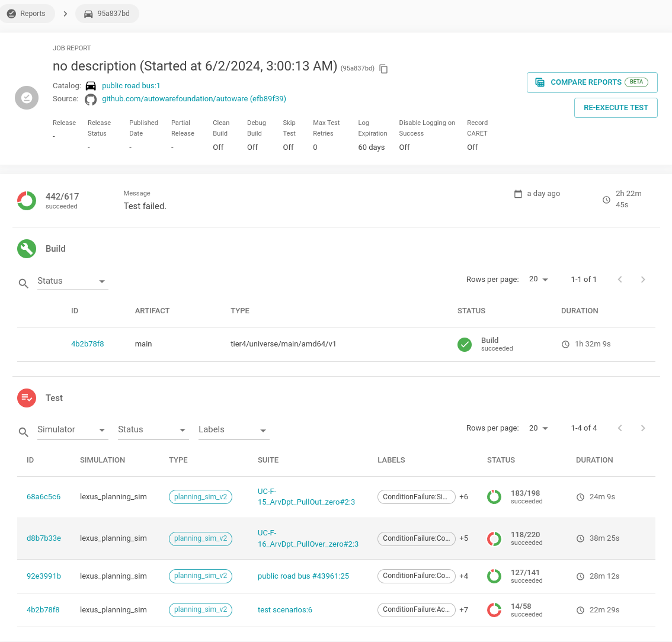Go to Reports breadcrumb
The image size is (672, 642).
(x=27, y=14)
